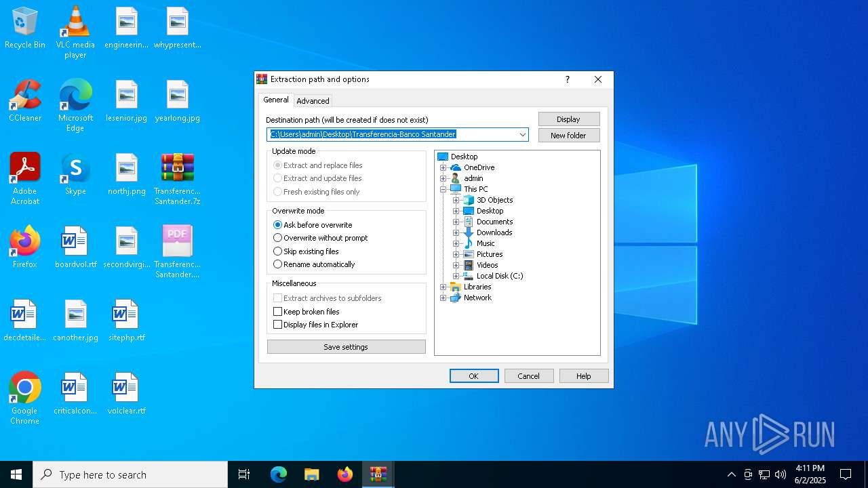The height and width of the screenshot is (488, 868).
Task: Click WinRAR taskbar button
Action: tap(378, 474)
